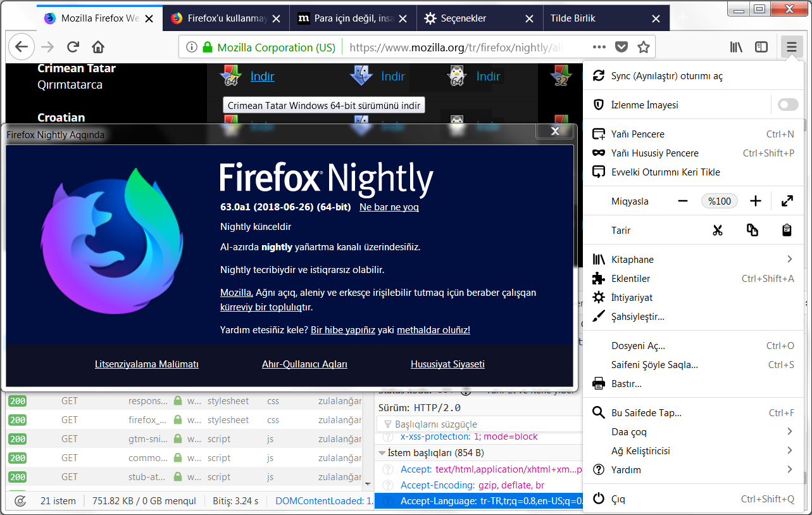Switch to Firefox'u kullanmay tab

(x=226, y=18)
